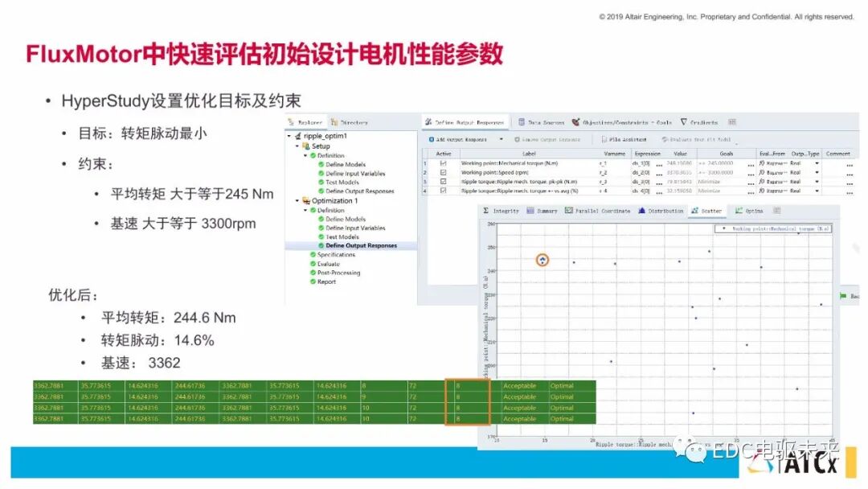The height and width of the screenshot is (489, 868).
Task: Collapse the Setup tree node
Action: (x=297, y=146)
